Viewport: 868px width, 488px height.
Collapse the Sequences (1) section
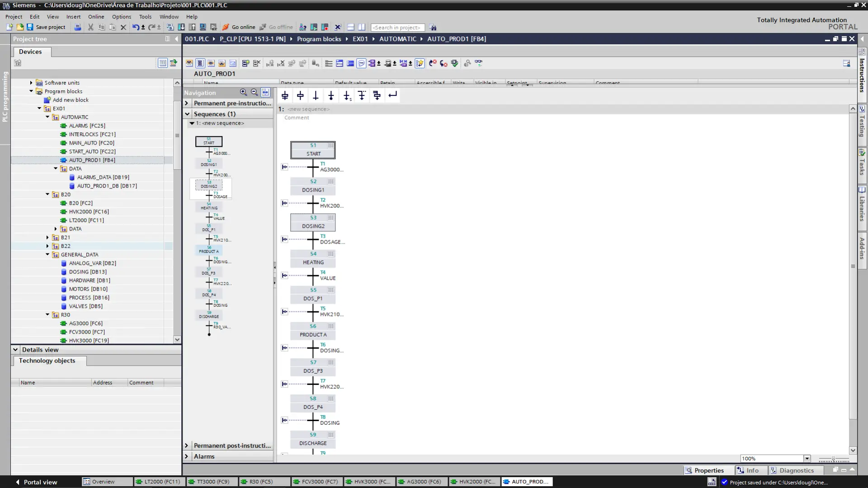[x=187, y=114]
